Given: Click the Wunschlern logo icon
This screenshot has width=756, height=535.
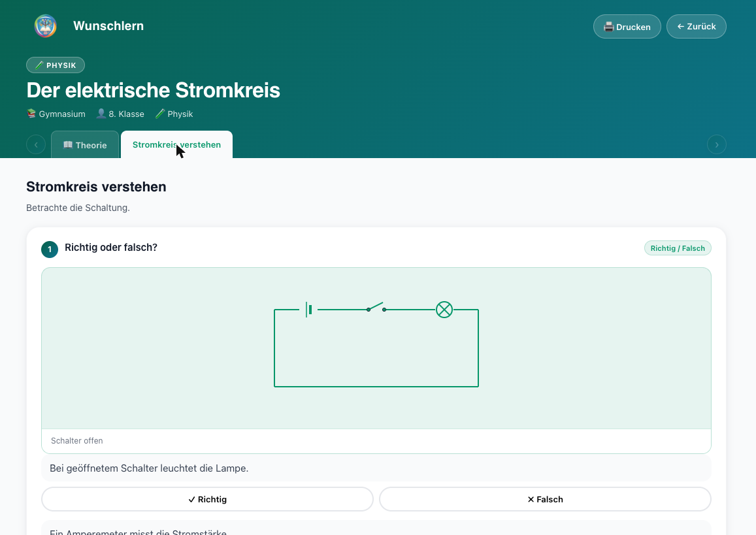Looking at the screenshot, I should [45, 26].
